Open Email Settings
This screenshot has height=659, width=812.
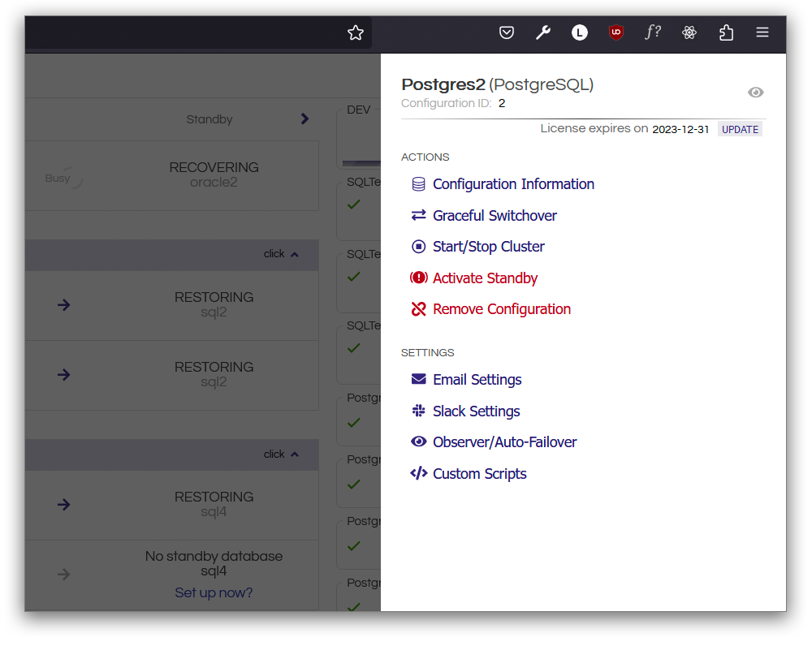pyautogui.click(x=477, y=379)
